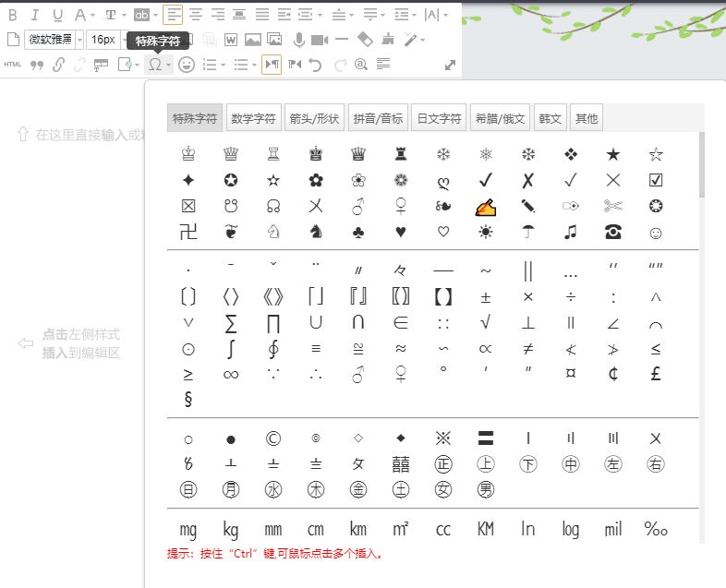Screen dimensions: 726x588
Task: Click the fullscreen expand icon
Action: point(450,65)
